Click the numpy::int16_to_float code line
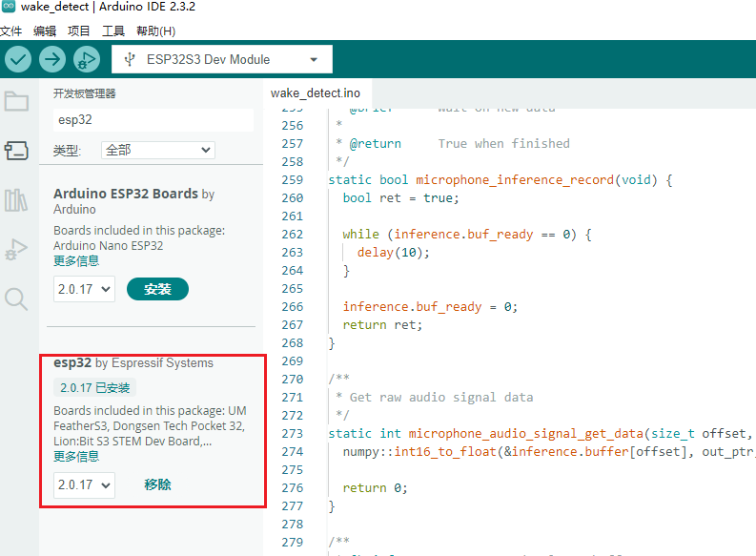756x556 pixels. [549, 452]
